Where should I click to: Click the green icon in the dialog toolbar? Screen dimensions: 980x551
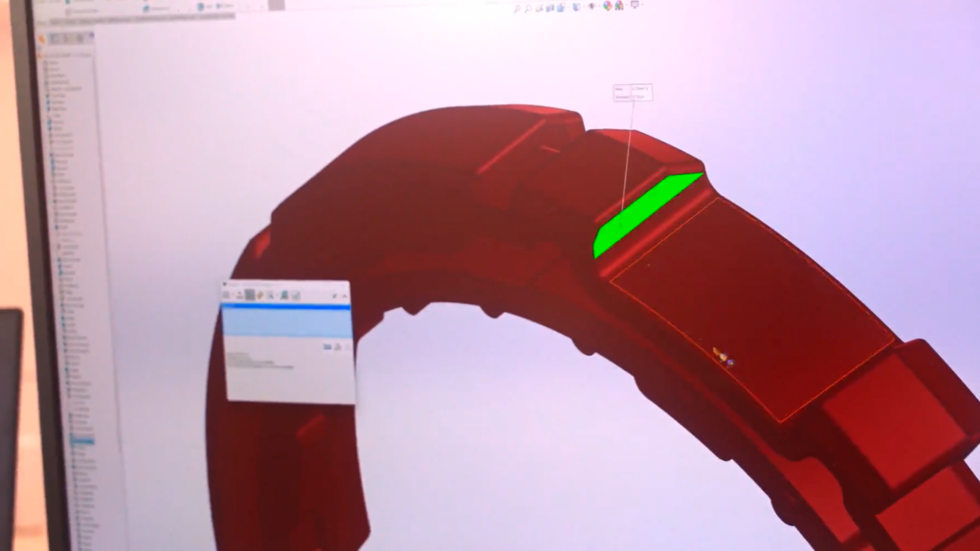pos(283,295)
